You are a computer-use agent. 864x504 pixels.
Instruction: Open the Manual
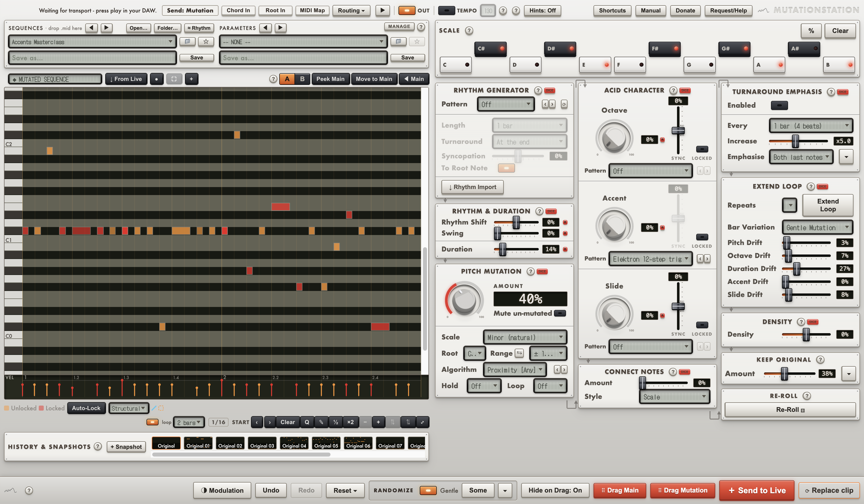650,11
